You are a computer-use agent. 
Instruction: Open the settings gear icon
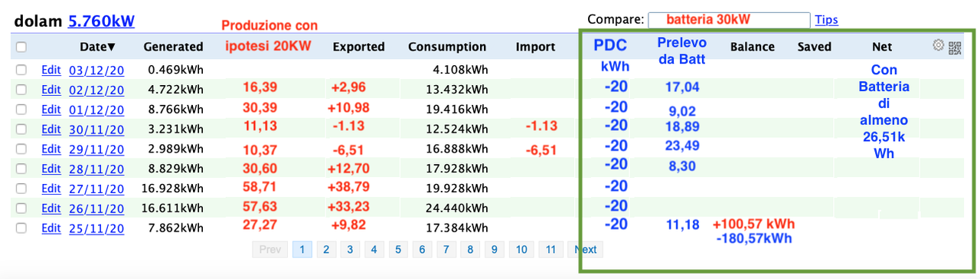[x=938, y=45]
